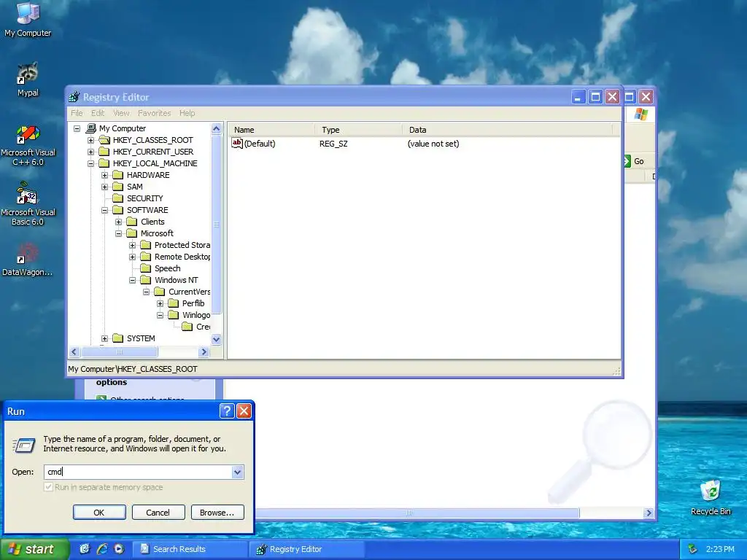Open My Computer desktop icon
Viewport: 747px width, 560px height.
28,19
